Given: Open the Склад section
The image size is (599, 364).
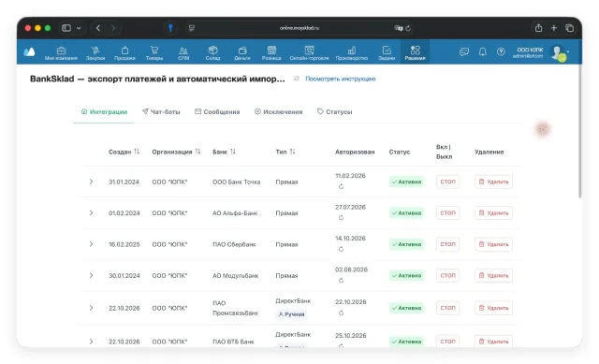Looking at the screenshot, I should tap(212, 52).
